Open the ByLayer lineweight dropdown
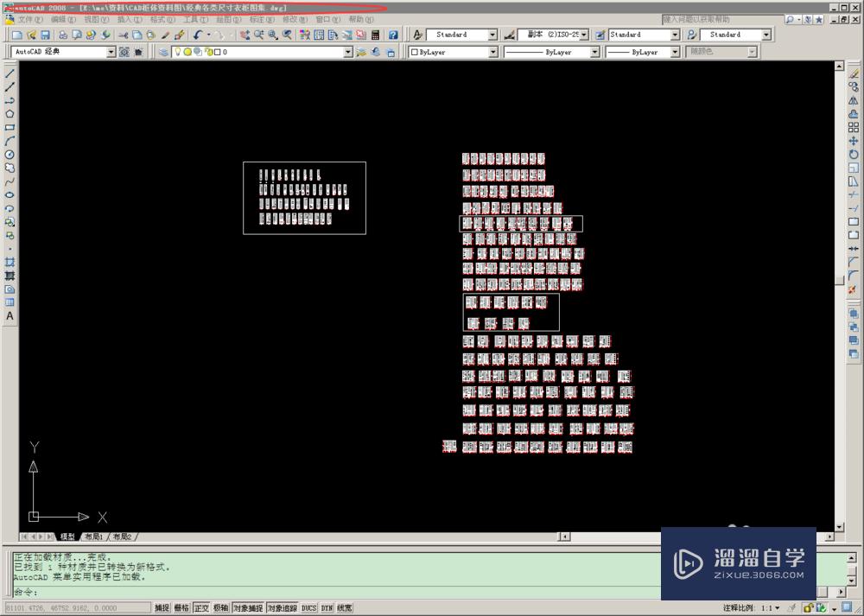The width and height of the screenshot is (864, 616). (675, 52)
